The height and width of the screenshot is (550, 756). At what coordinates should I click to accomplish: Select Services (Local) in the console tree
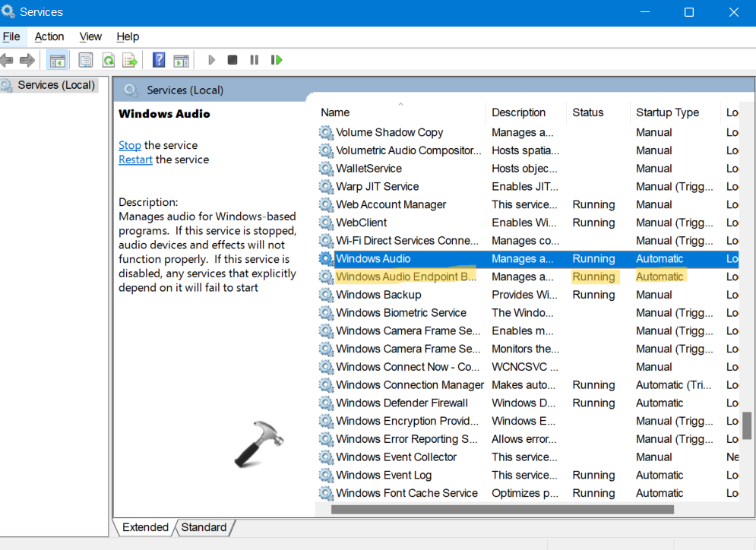(55, 85)
